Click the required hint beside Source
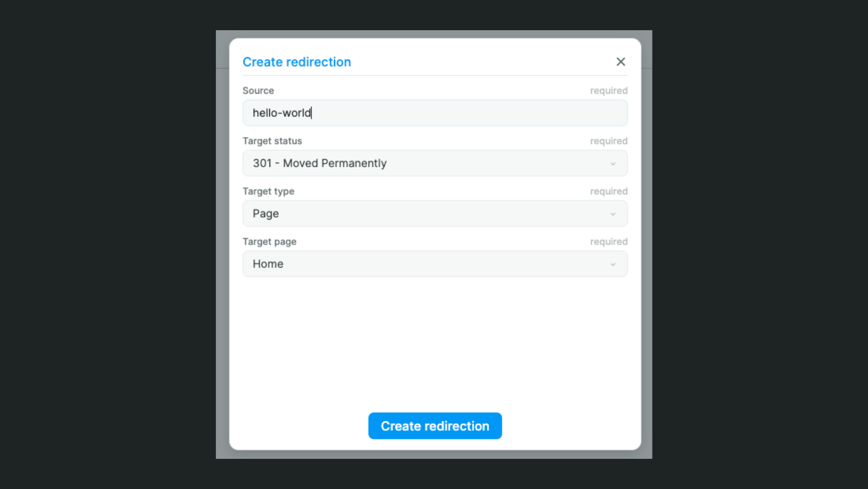This screenshot has width=868, height=489. pos(609,90)
